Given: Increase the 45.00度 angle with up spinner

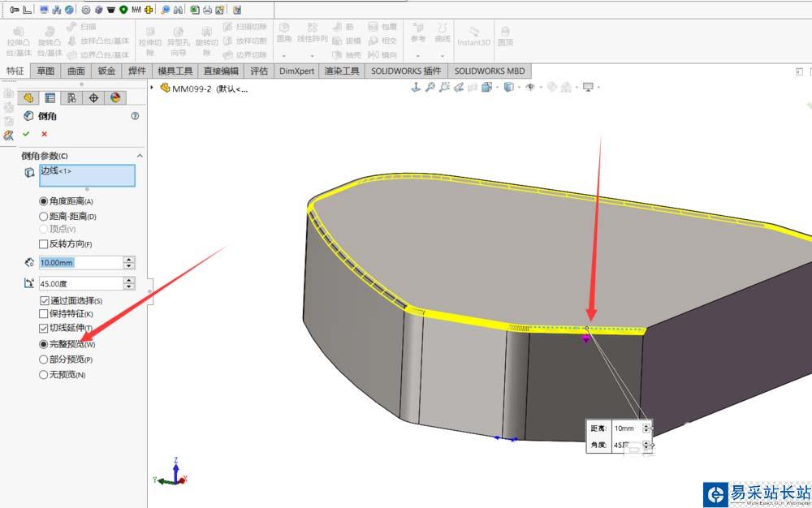Looking at the screenshot, I should tap(129, 280).
